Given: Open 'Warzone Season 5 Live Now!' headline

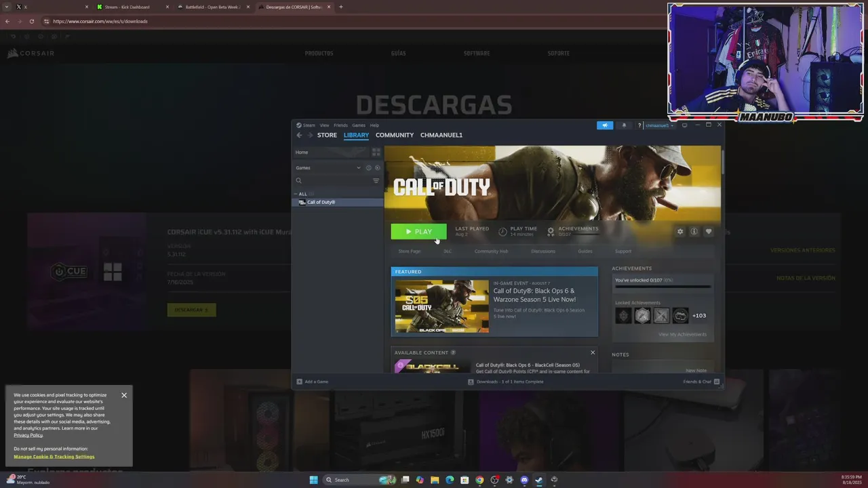Looking at the screenshot, I should click(535, 295).
